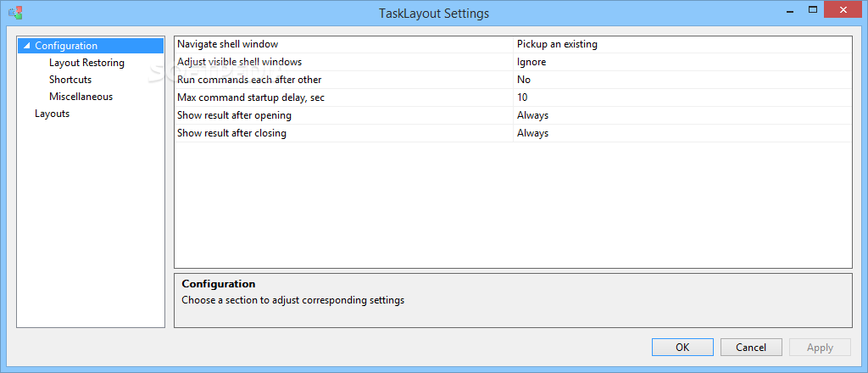The width and height of the screenshot is (868, 373).
Task: Click the Cancel button
Action: coord(751,347)
